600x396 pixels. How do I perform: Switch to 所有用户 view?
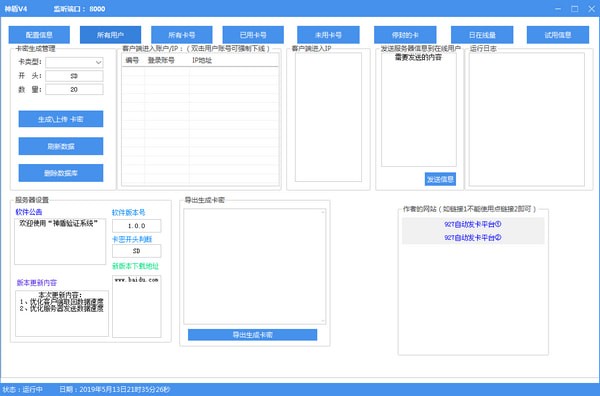pyautogui.click(x=110, y=35)
